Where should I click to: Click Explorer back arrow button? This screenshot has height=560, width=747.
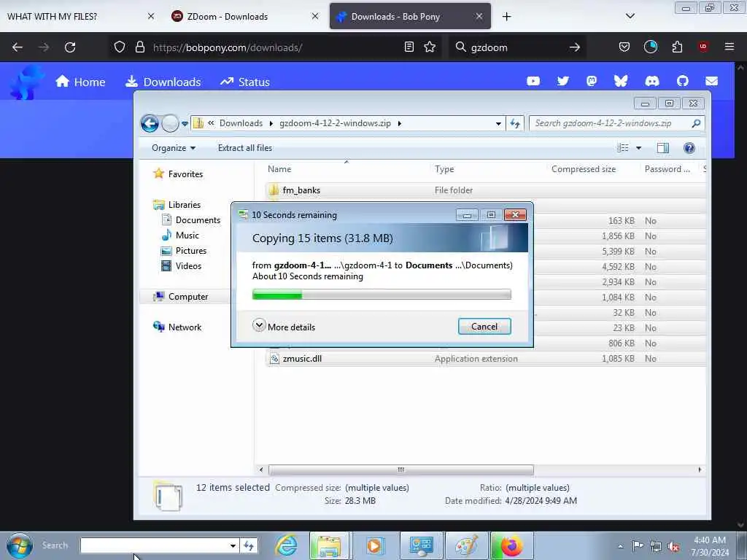click(150, 123)
